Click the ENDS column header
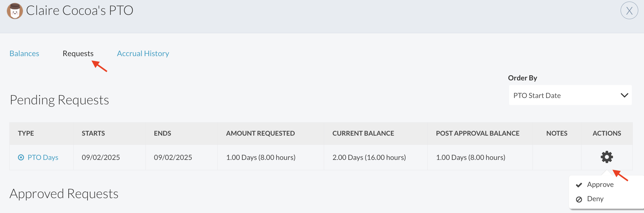 coord(163,133)
